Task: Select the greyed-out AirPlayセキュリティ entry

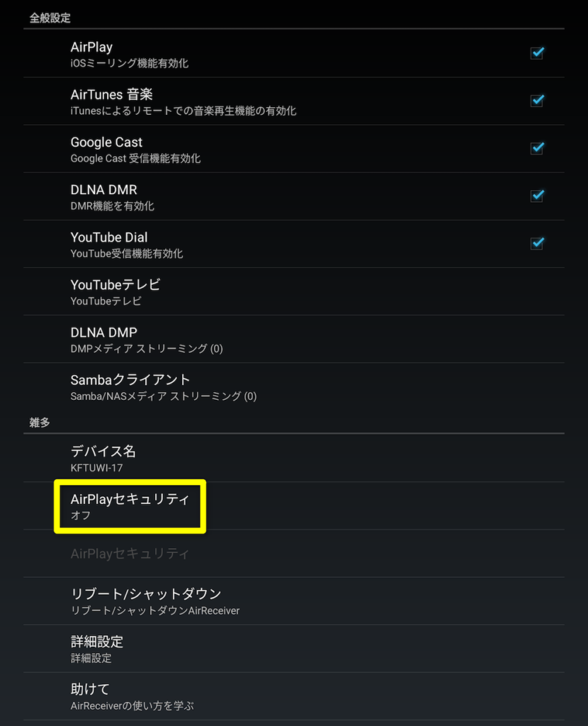Action: [294, 554]
